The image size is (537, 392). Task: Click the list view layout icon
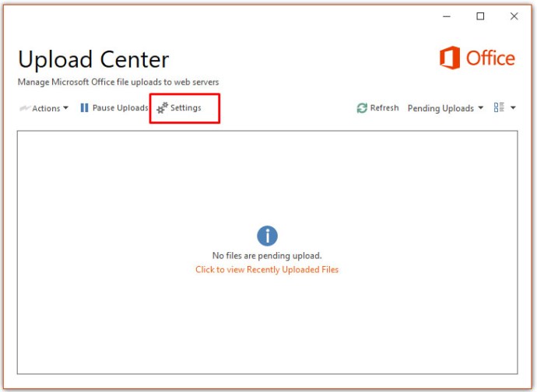499,107
